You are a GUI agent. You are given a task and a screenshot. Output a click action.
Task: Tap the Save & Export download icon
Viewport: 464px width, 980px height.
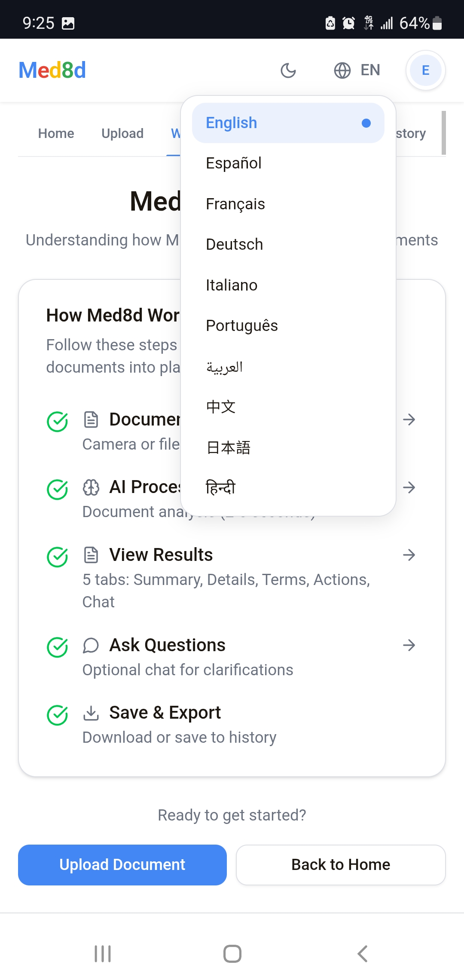coord(91,713)
